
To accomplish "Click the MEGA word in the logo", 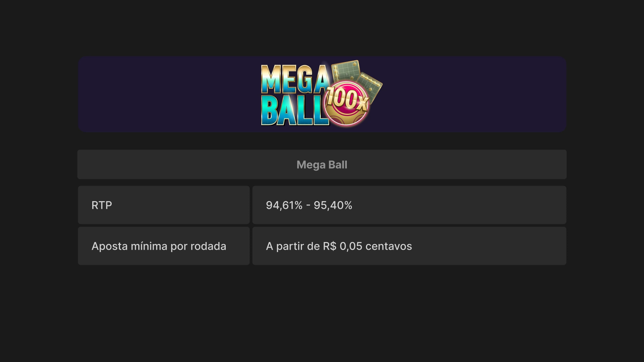I will 294,80.
